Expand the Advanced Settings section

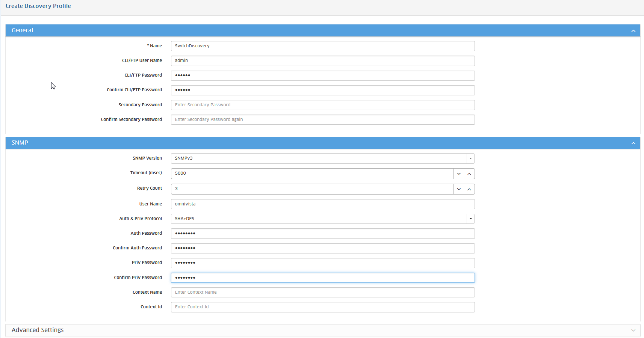(x=633, y=330)
